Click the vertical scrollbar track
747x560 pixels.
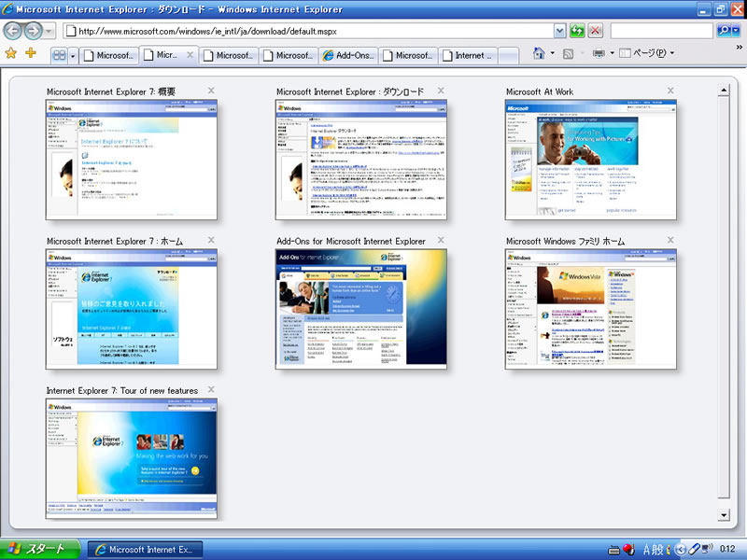[x=724, y=302]
